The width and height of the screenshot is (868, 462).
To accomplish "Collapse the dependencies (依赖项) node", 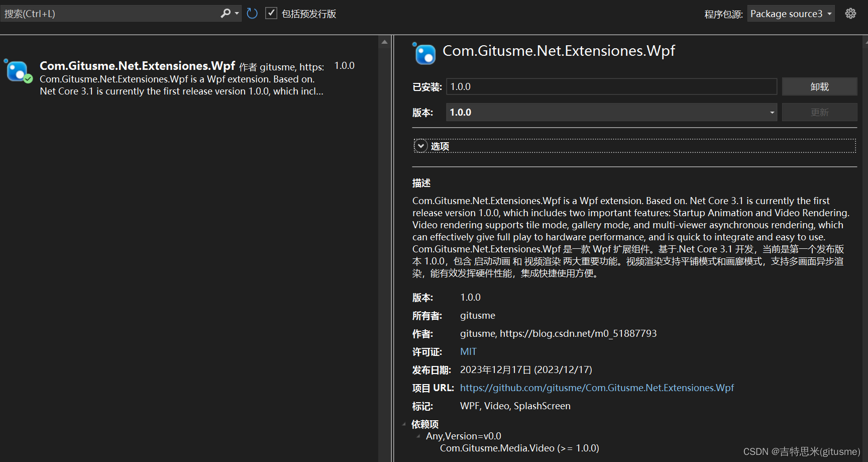I will 404,424.
